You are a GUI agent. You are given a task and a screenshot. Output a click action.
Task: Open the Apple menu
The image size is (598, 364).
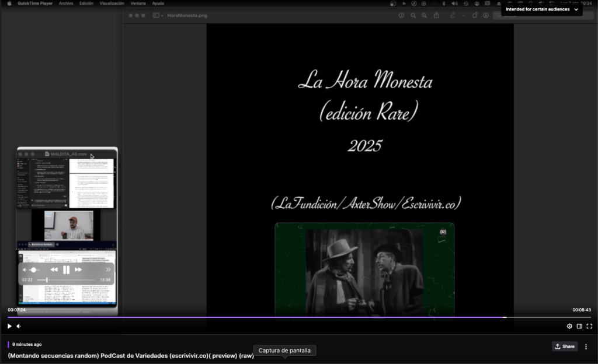click(x=9, y=3)
